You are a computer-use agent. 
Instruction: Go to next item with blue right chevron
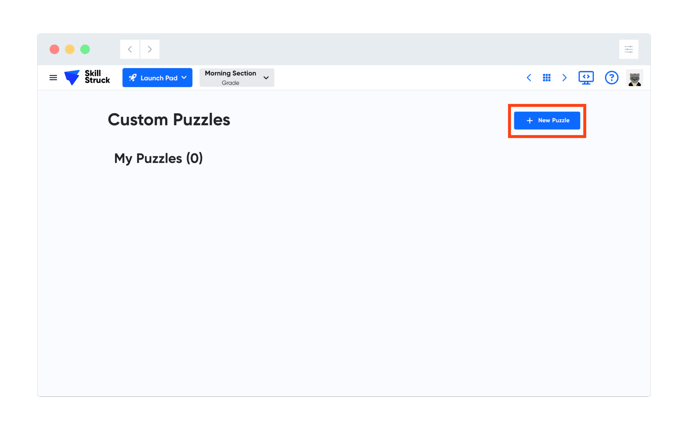564,78
